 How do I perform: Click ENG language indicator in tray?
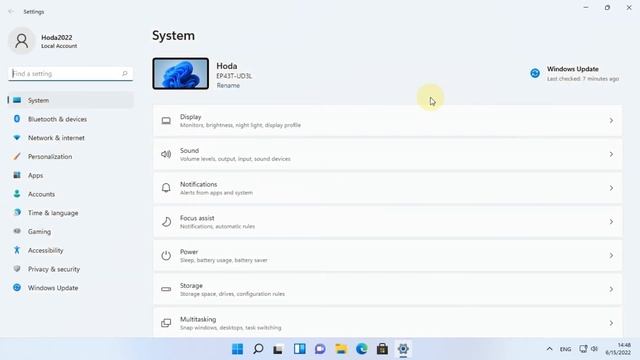coord(565,349)
